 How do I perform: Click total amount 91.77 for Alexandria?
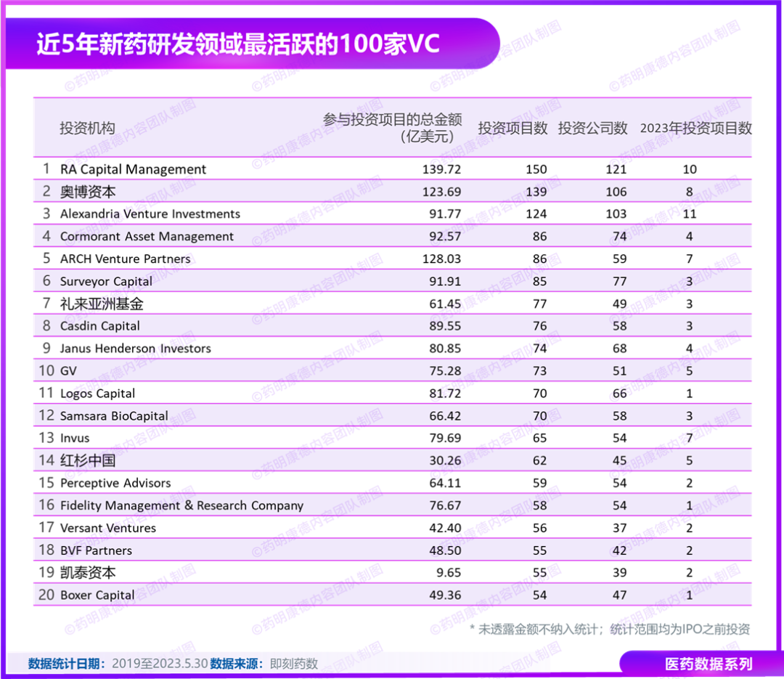[445, 214]
